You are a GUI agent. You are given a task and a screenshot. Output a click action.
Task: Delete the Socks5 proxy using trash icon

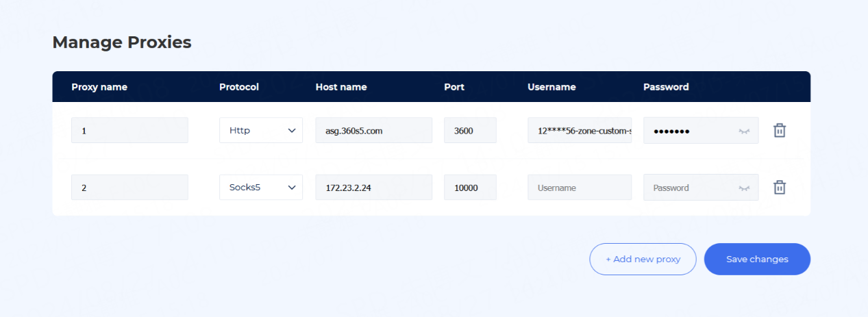coord(779,187)
